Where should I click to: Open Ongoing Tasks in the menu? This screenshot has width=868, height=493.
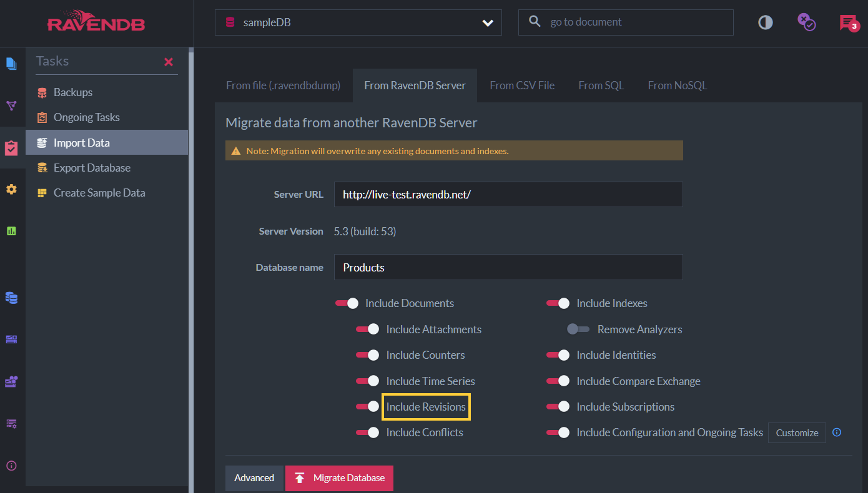pos(107,117)
